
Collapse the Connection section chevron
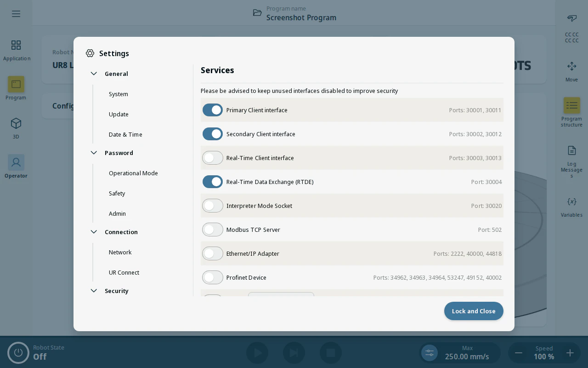pyautogui.click(x=94, y=232)
